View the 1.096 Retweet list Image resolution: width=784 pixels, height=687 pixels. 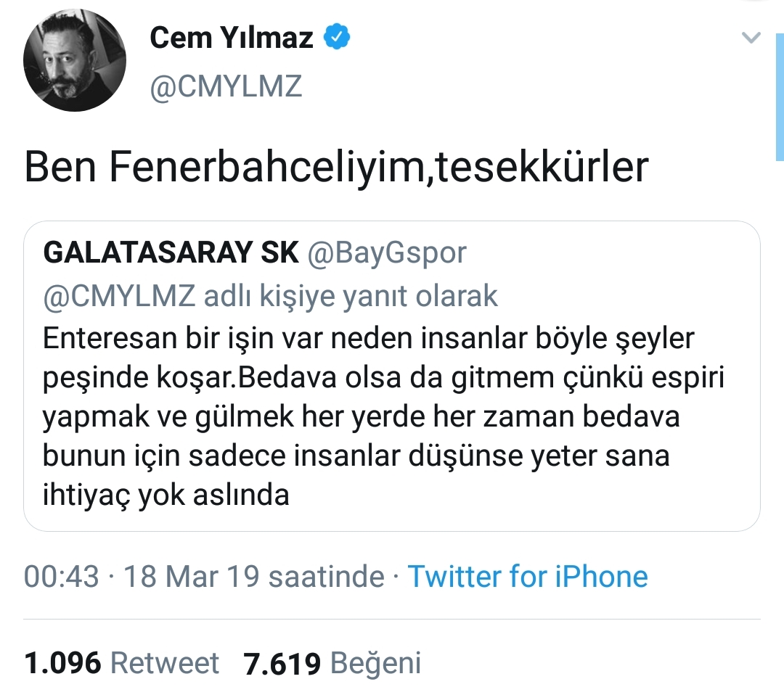click(121, 663)
